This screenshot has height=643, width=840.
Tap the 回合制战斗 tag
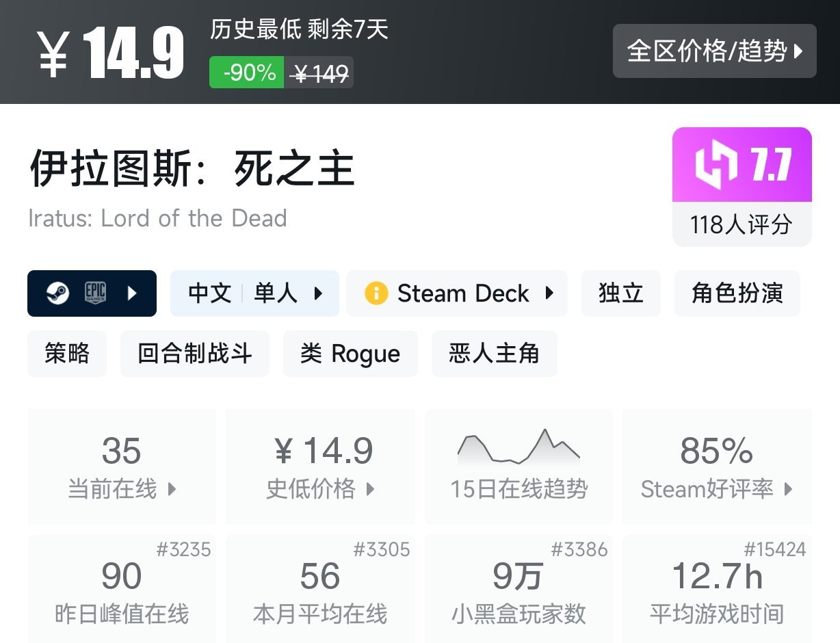point(195,354)
